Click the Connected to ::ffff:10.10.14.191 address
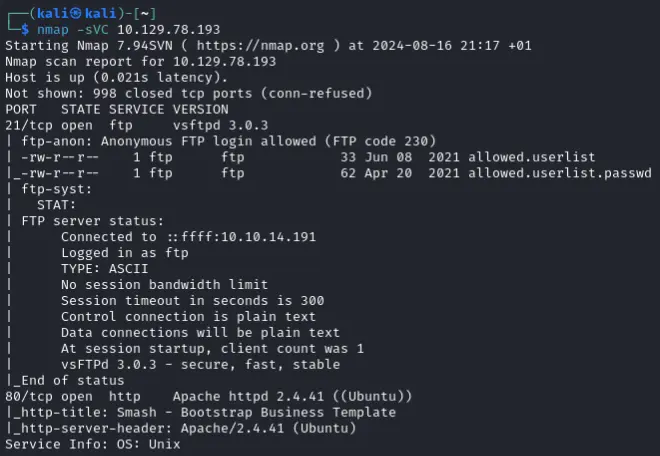This screenshot has height=456, width=660. point(189,237)
